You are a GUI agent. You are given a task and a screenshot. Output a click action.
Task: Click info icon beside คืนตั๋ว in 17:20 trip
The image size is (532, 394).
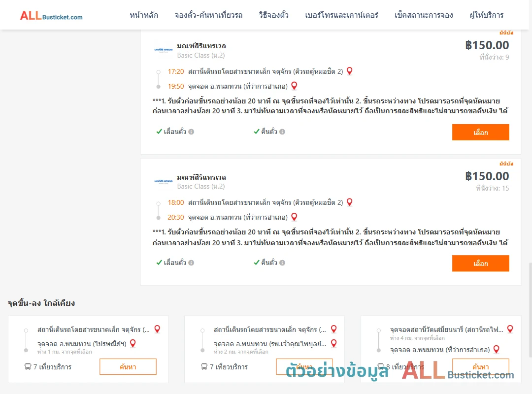[282, 131]
